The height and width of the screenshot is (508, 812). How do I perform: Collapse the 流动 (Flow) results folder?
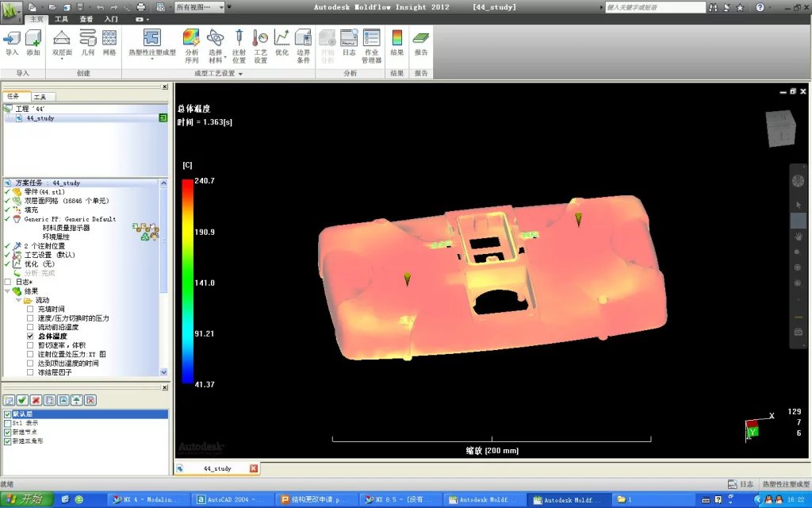pos(17,300)
